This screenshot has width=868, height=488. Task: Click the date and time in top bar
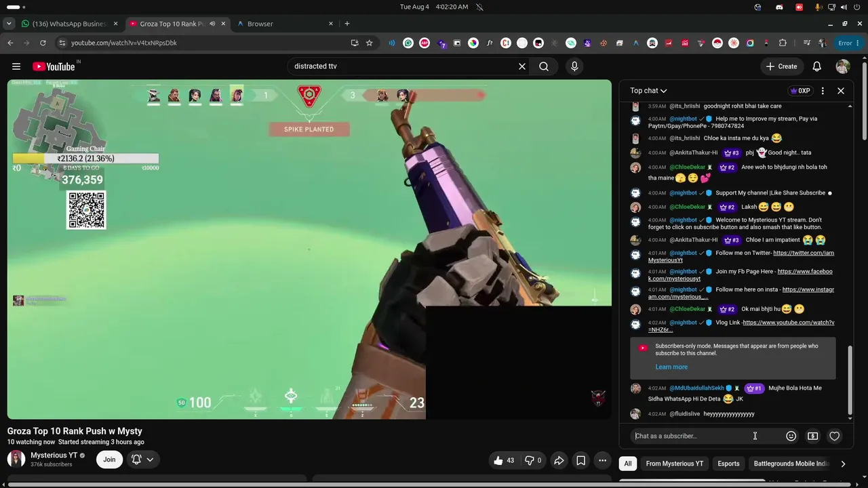[434, 7]
